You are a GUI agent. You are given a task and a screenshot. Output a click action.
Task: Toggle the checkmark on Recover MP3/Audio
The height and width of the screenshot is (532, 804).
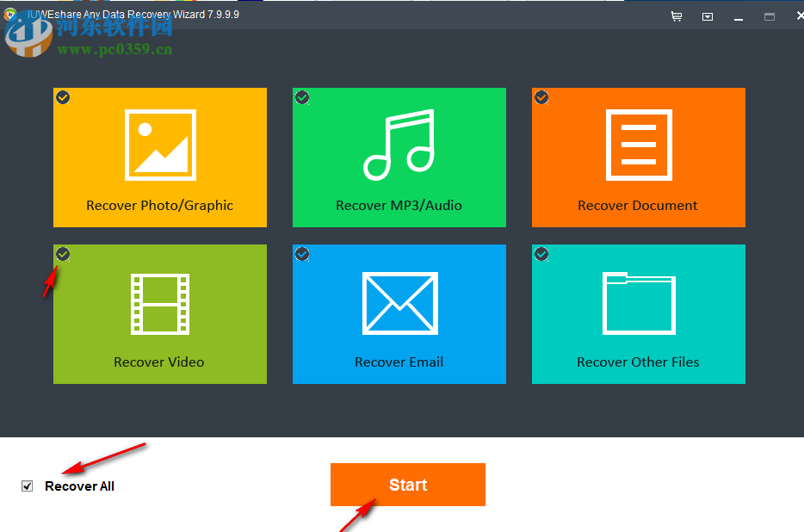pos(301,97)
